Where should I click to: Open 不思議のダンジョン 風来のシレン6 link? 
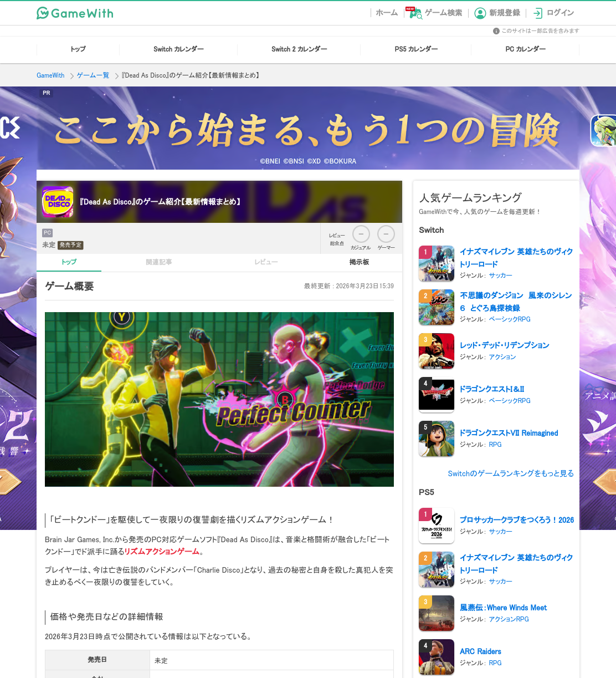(516, 302)
